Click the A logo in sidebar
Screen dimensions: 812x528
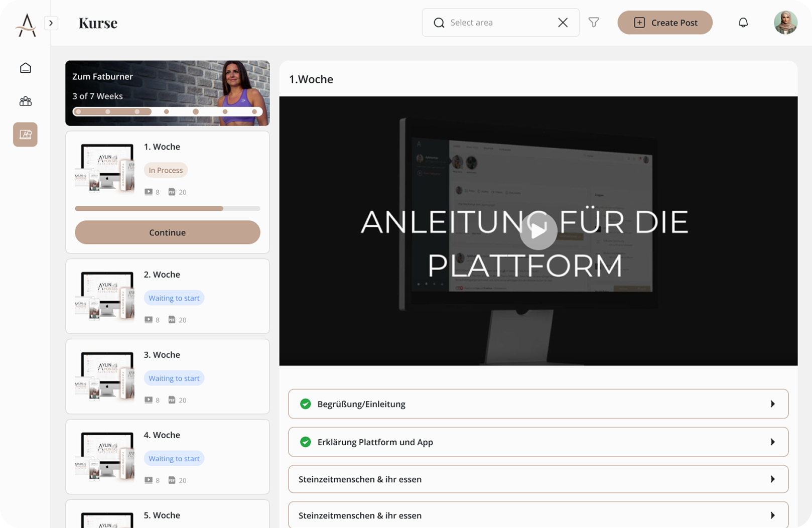(x=26, y=25)
